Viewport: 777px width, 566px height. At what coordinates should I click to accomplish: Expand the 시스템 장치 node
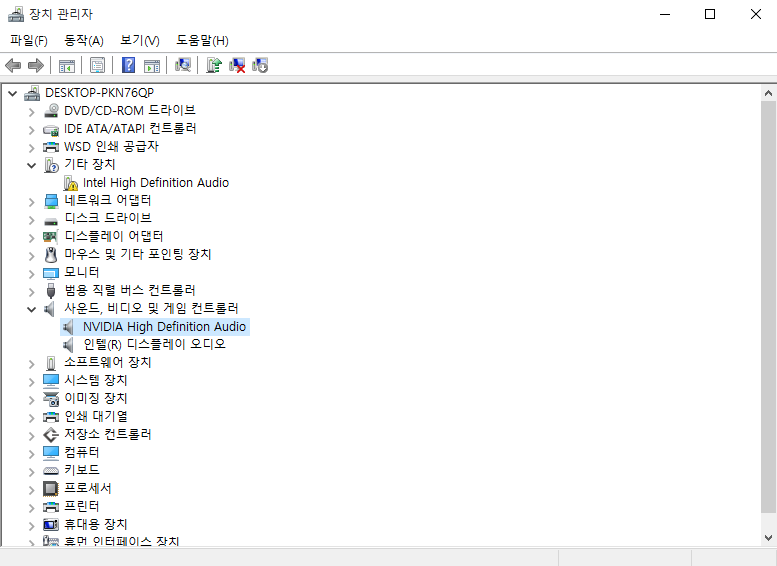pyautogui.click(x=32, y=382)
